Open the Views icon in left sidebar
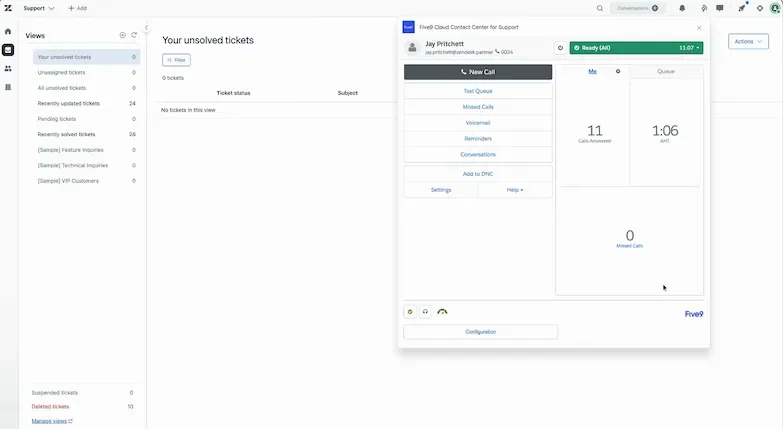This screenshot has width=783, height=429. coord(8,50)
